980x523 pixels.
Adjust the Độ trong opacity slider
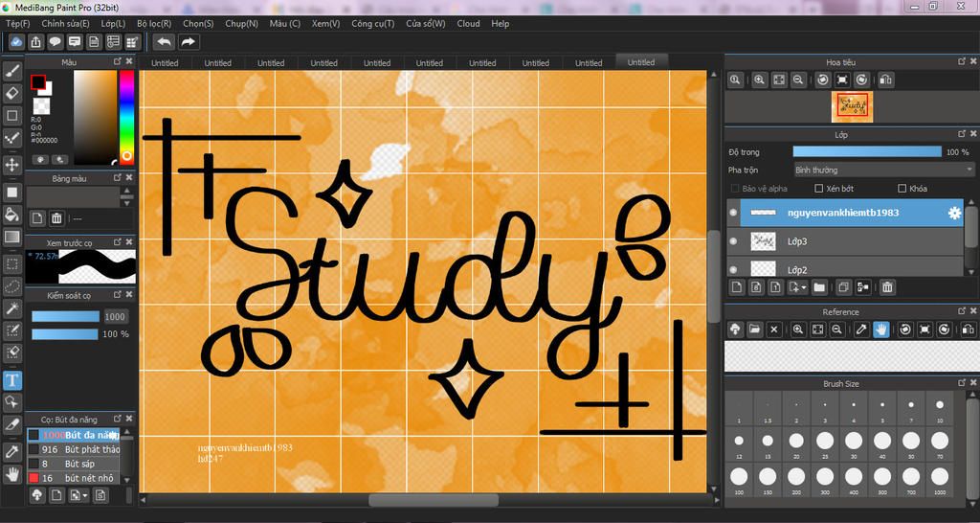coord(867,152)
